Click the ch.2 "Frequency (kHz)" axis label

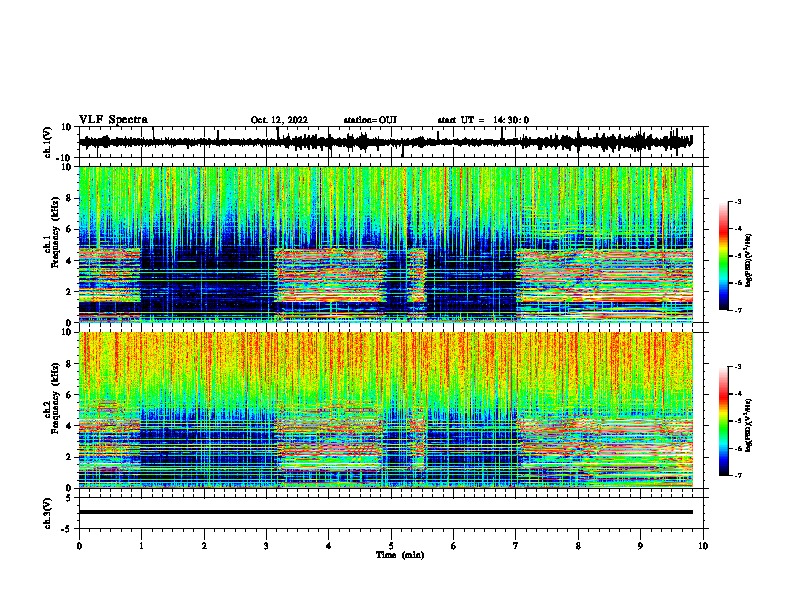[55, 398]
